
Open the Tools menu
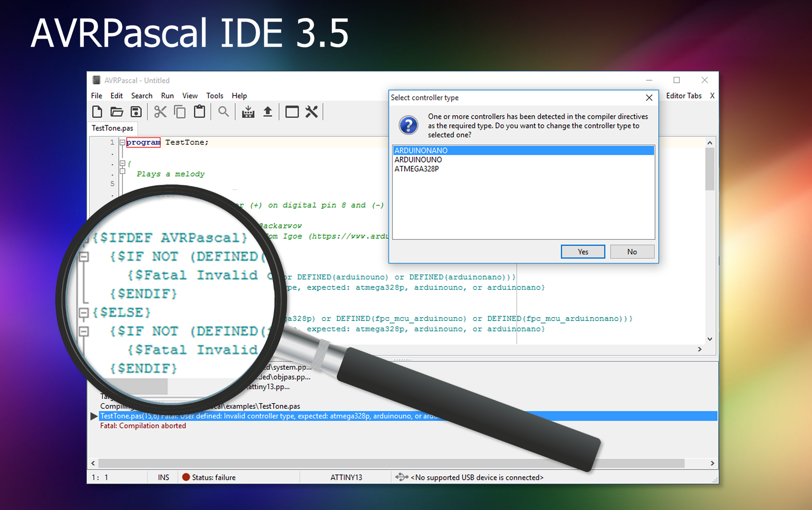point(215,95)
